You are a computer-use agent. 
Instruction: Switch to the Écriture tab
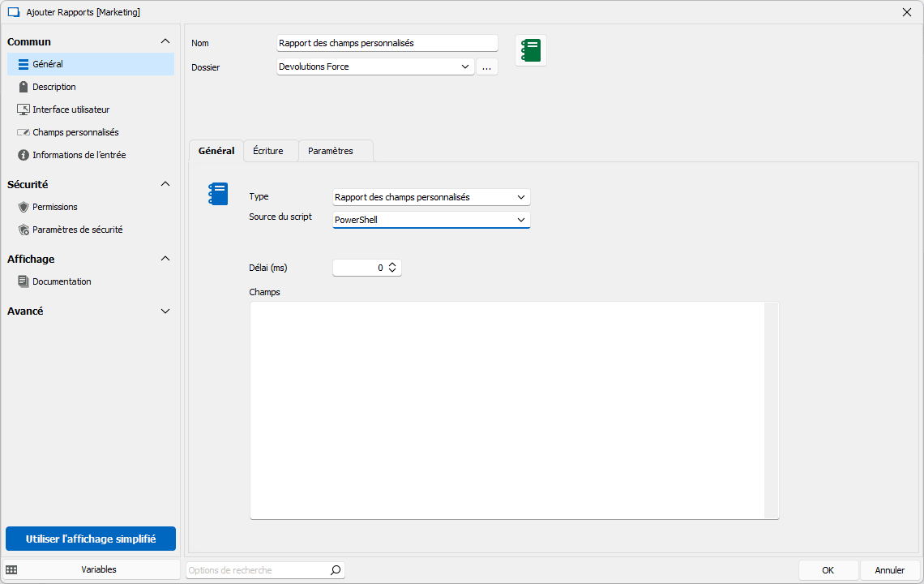coord(267,151)
